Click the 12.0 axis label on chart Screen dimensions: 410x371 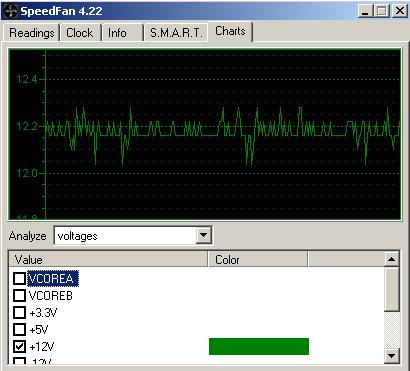tap(27, 173)
